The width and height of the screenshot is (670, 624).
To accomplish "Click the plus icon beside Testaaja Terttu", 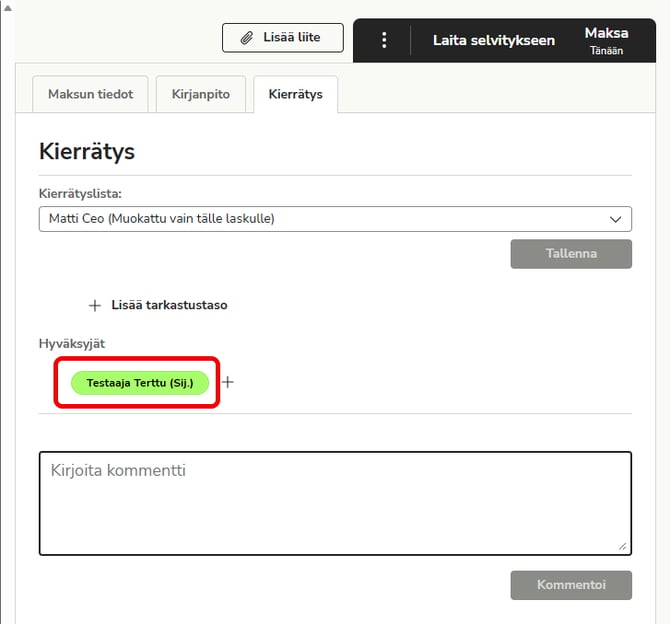I will [x=228, y=382].
